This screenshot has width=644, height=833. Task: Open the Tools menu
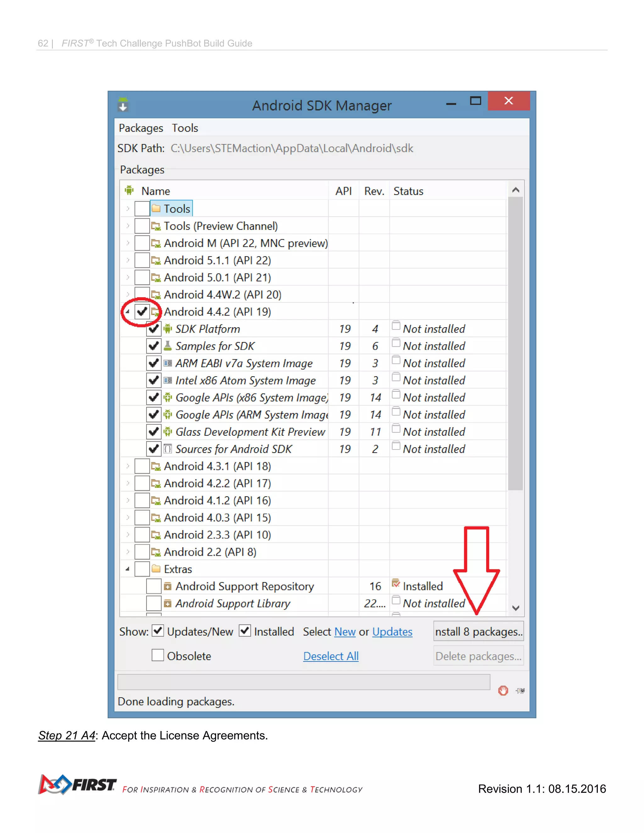click(185, 128)
